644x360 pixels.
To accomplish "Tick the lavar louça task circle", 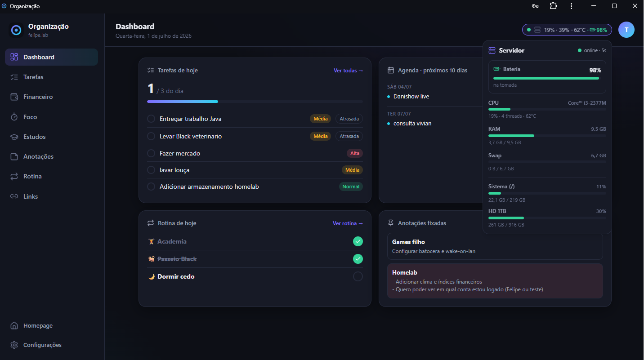I will [151, 170].
